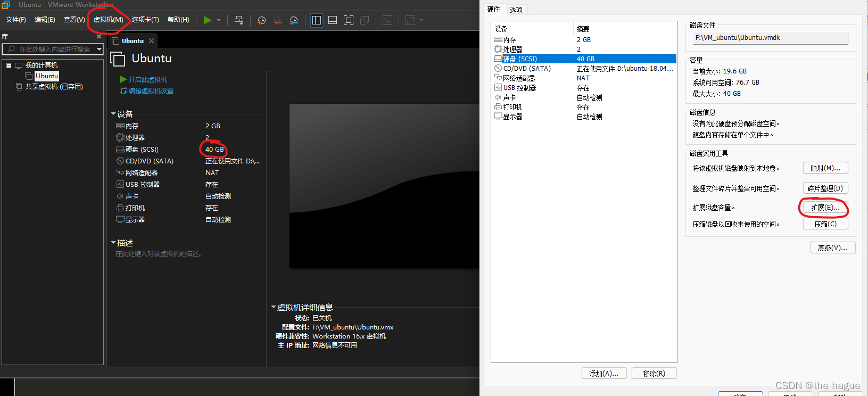The image size is (868, 396).
Task: Click the 压缩(C) button
Action: [x=825, y=224]
